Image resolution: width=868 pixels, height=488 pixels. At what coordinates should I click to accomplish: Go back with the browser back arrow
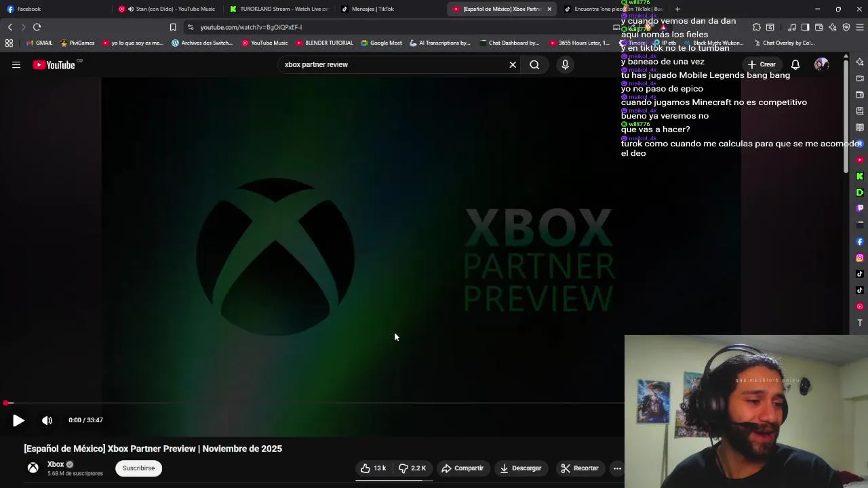[x=10, y=27]
